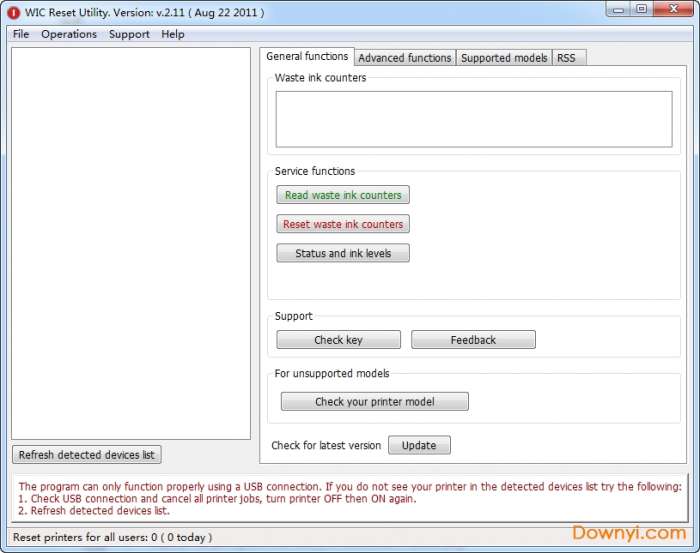Click the red WIC application icon in title bar

pos(13,13)
